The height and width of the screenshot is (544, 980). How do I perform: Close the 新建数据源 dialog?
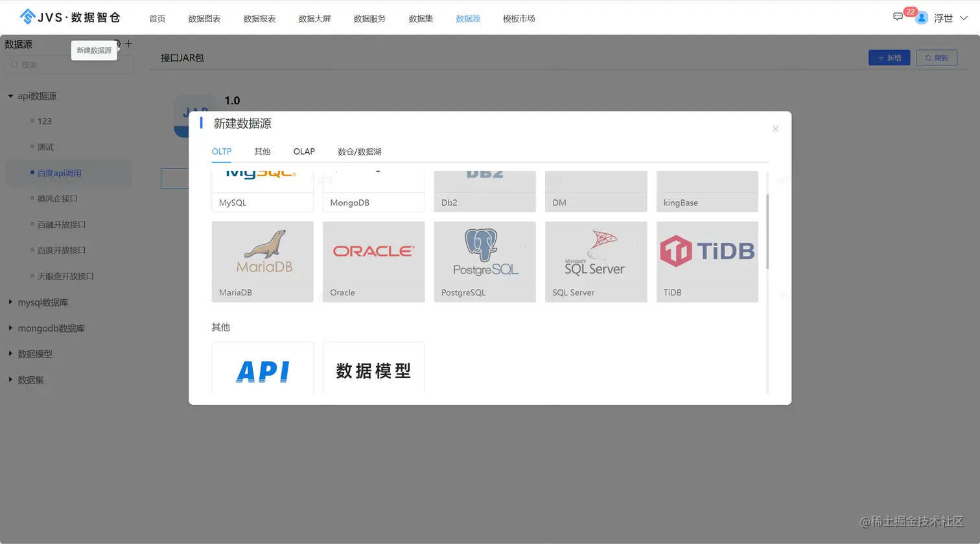tap(775, 129)
